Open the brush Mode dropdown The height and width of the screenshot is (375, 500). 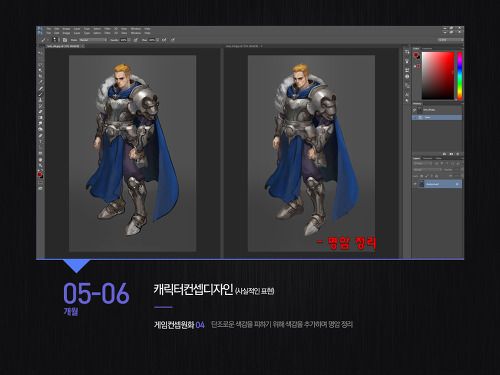(x=93, y=40)
